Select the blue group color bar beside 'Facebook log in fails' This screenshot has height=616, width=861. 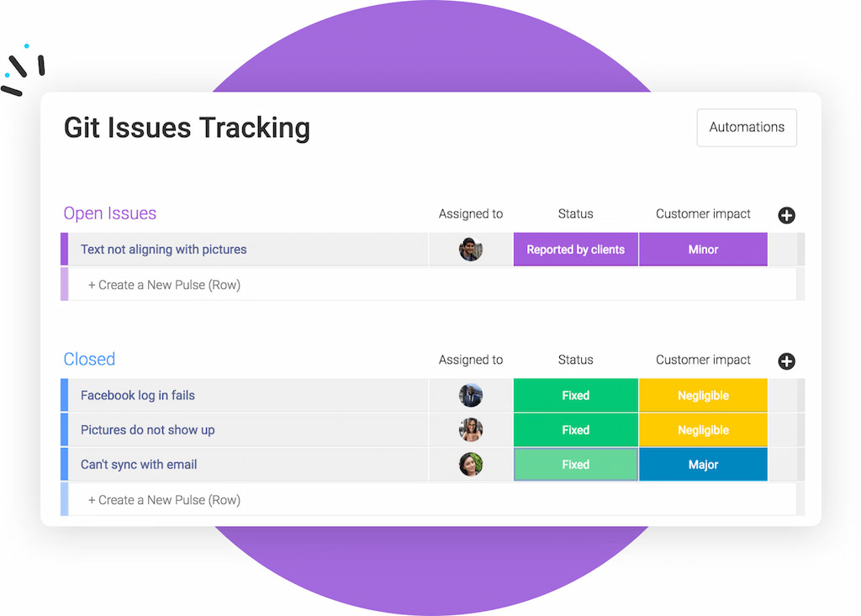click(x=66, y=395)
